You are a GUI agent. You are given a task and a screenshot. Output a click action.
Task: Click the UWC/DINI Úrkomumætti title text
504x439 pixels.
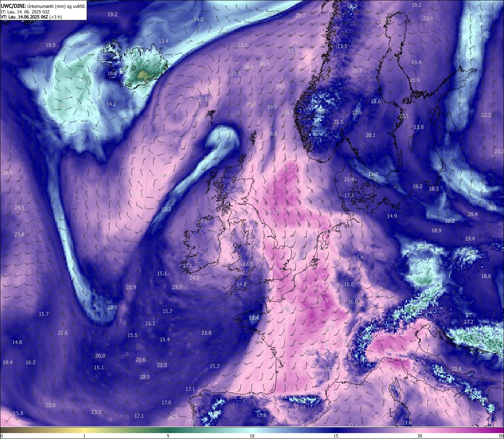point(43,6)
